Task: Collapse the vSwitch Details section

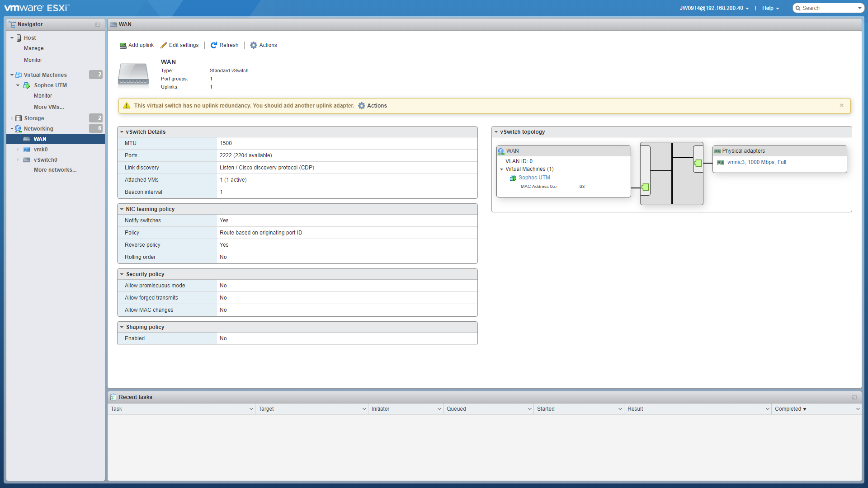Action: (x=122, y=132)
